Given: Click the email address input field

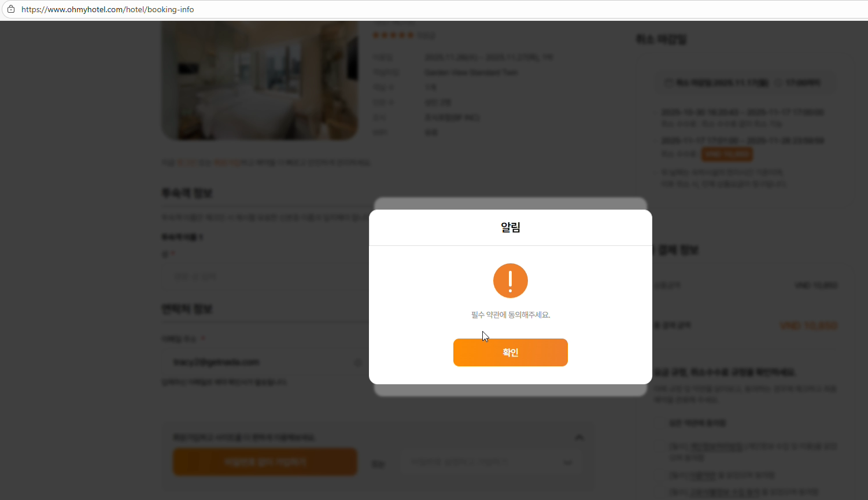Looking at the screenshot, I should coord(265,362).
